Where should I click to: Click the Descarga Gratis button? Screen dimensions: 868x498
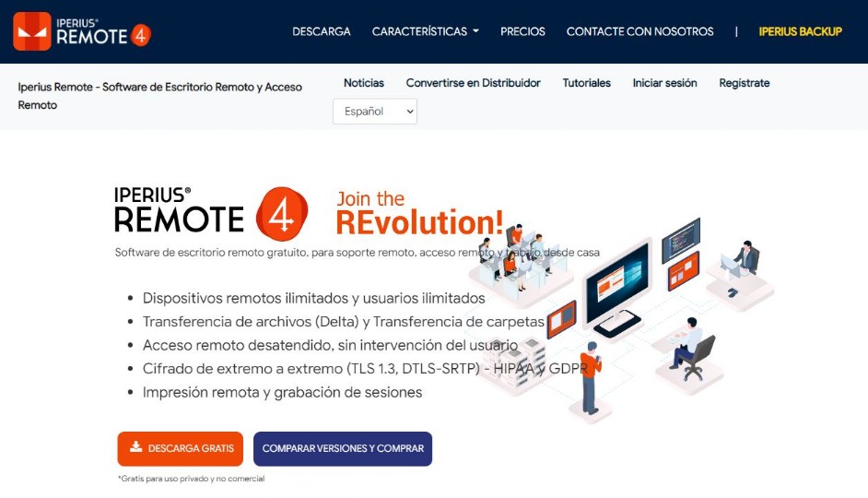[181, 449]
